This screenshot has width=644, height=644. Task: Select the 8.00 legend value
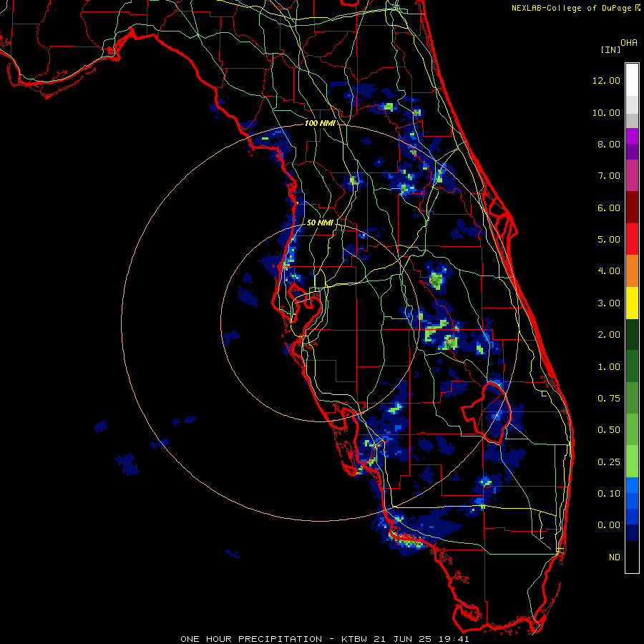[609, 144]
